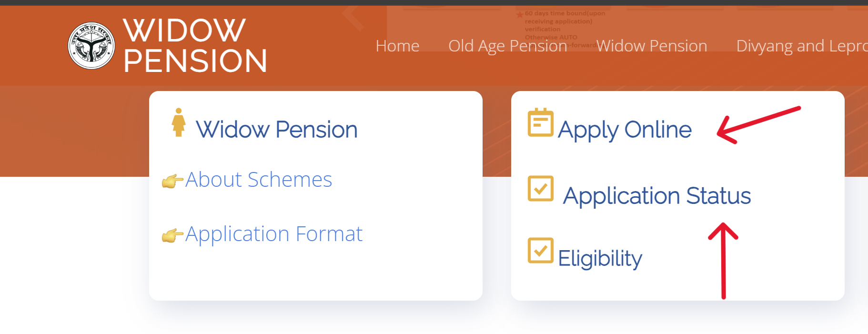Open the About Schemes link
868x334 pixels.
click(x=259, y=180)
